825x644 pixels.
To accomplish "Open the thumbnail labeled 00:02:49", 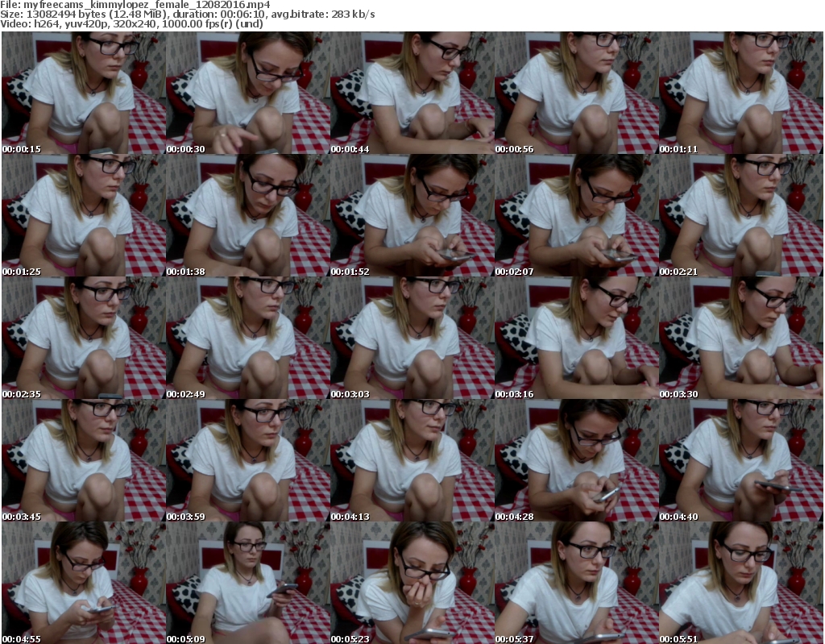I will pos(248,338).
